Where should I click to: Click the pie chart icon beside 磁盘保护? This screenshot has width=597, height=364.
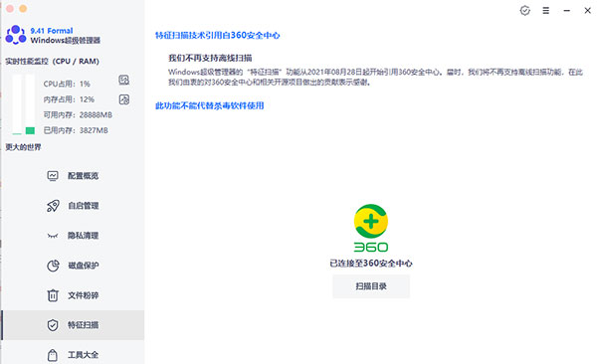53,266
